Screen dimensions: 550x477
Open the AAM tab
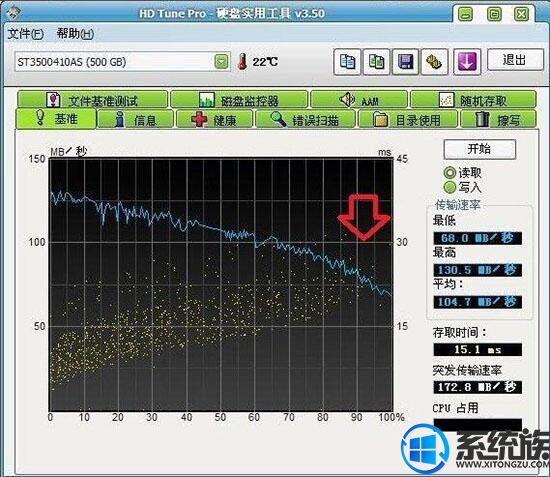(x=359, y=100)
